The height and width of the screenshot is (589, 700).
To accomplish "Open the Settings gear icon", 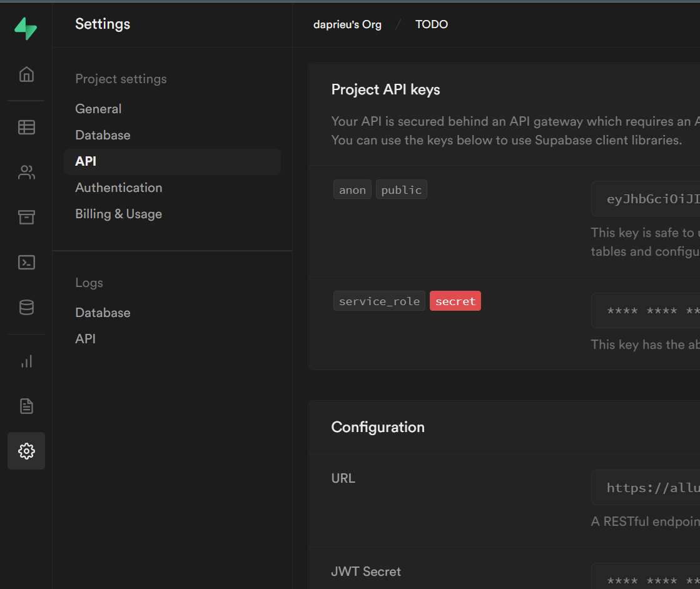I will 26,451.
